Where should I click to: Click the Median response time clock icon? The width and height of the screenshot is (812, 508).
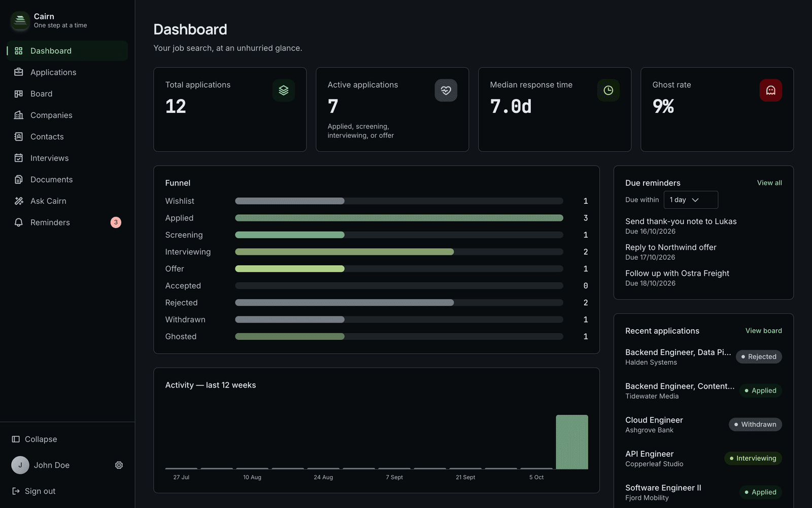[x=608, y=90]
